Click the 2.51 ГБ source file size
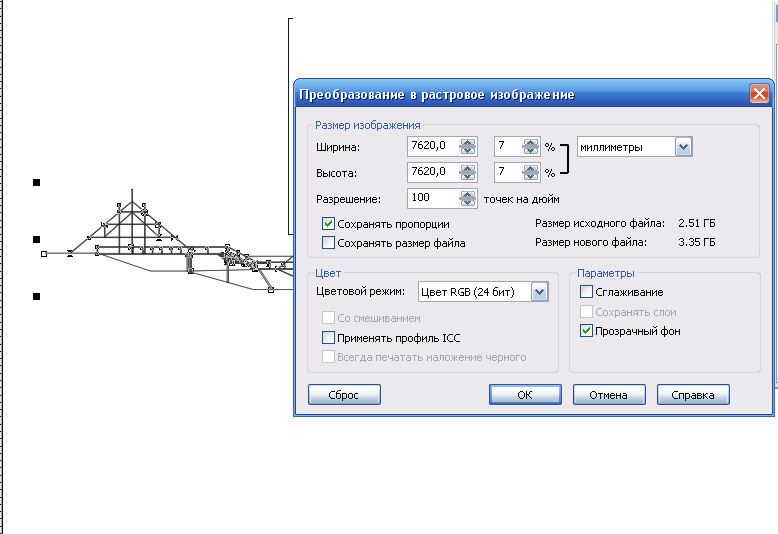778x534 pixels. (697, 223)
